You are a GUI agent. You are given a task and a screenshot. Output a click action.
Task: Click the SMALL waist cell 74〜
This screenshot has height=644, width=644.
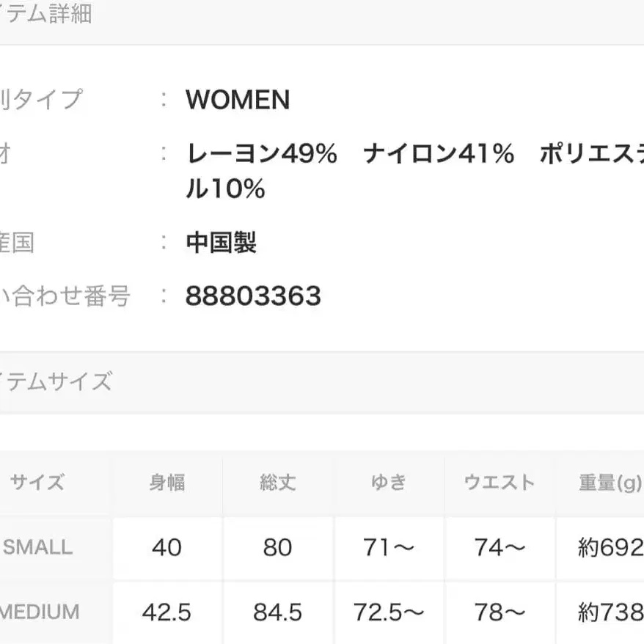(x=499, y=547)
